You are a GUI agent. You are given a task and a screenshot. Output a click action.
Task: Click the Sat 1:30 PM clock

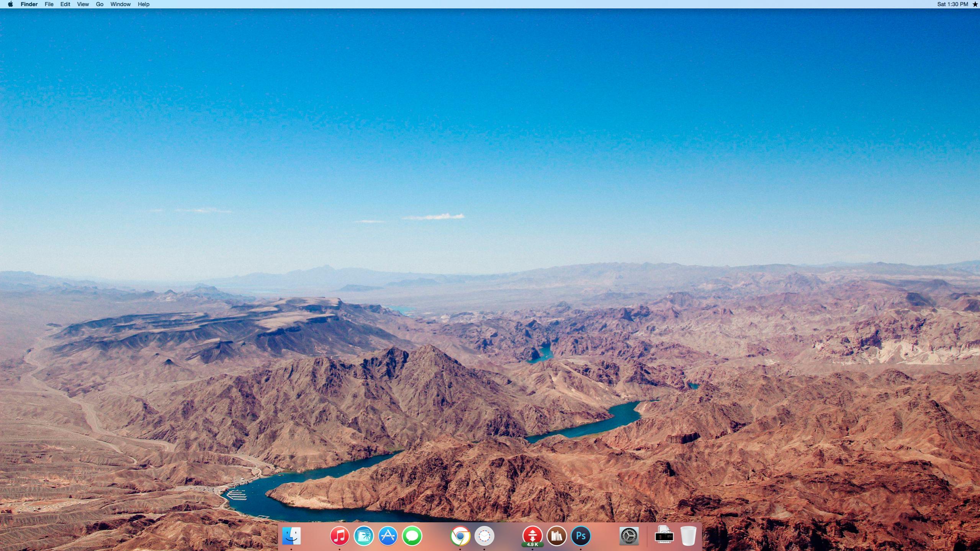[952, 4]
